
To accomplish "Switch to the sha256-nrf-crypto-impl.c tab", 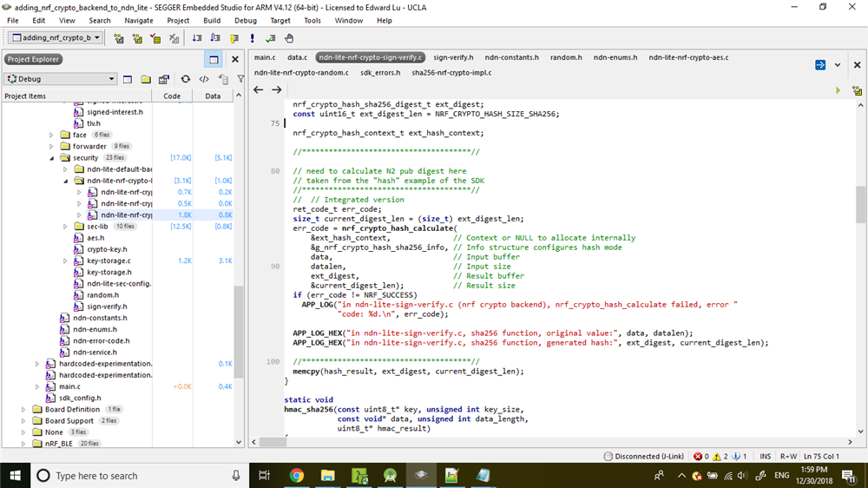I will (x=451, y=73).
